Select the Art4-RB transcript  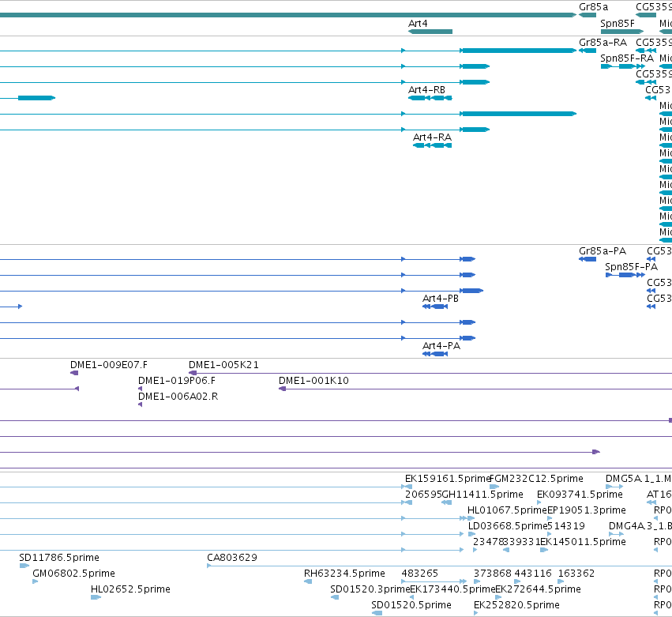[x=430, y=98]
